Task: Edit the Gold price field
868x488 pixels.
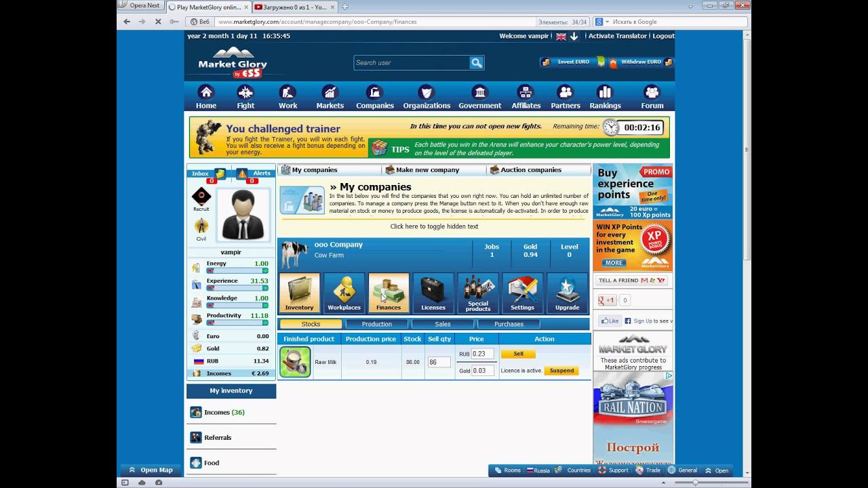Action: (482, 370)
